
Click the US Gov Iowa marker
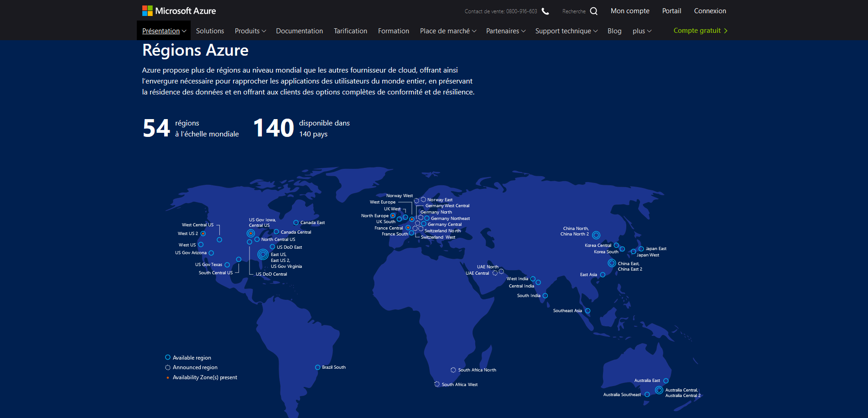pyautogui.click(x=250, y=233)
